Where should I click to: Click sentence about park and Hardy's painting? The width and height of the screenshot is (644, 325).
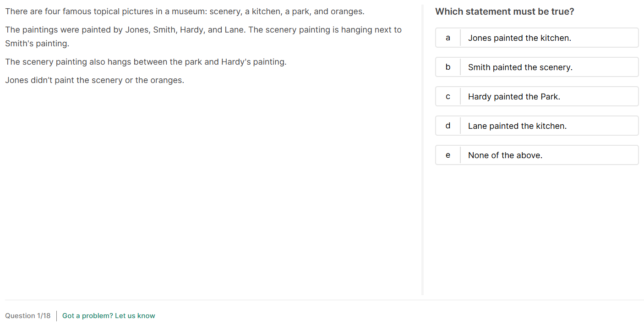coord(146,62)
